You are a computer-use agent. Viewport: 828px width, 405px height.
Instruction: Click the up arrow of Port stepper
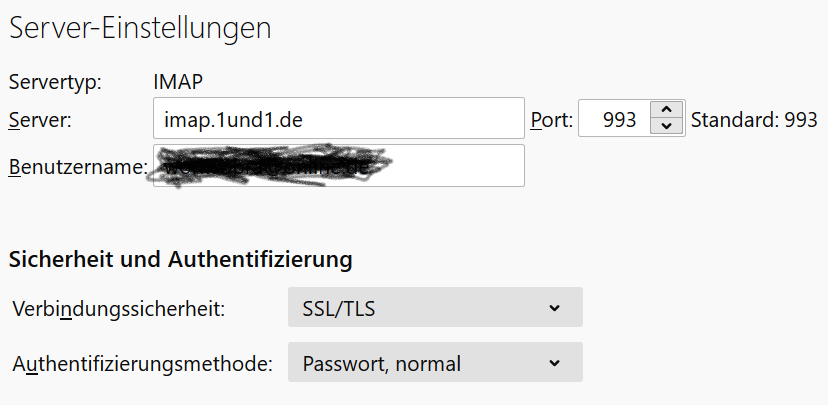pos(667,110)
